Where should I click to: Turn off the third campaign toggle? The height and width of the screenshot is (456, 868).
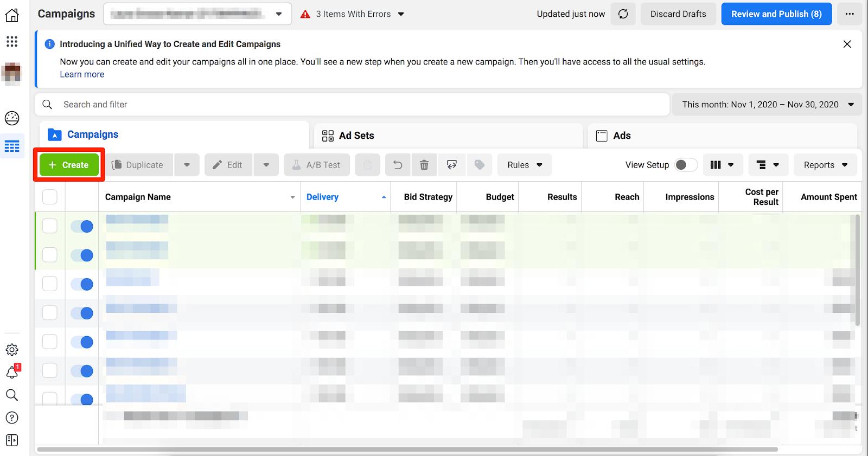82,284
